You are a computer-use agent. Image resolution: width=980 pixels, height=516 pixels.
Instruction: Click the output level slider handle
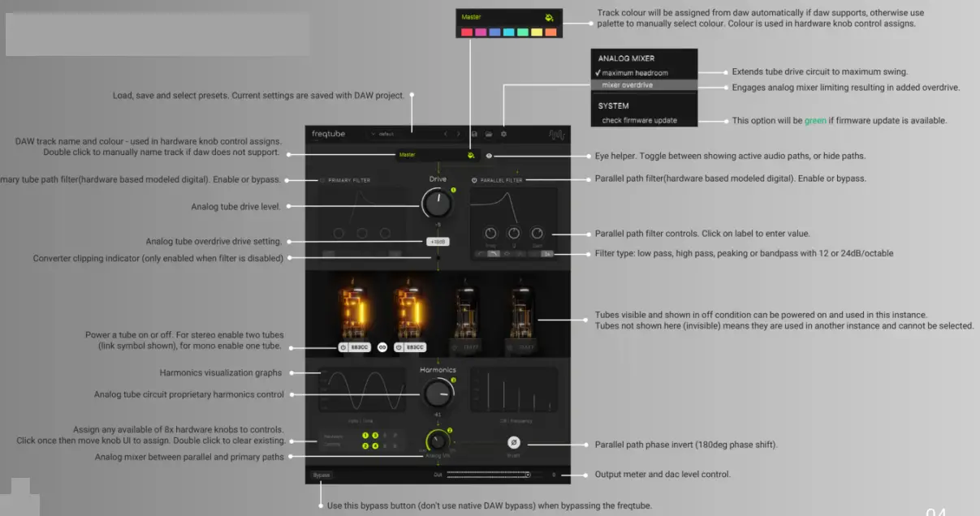coord(529,475)
